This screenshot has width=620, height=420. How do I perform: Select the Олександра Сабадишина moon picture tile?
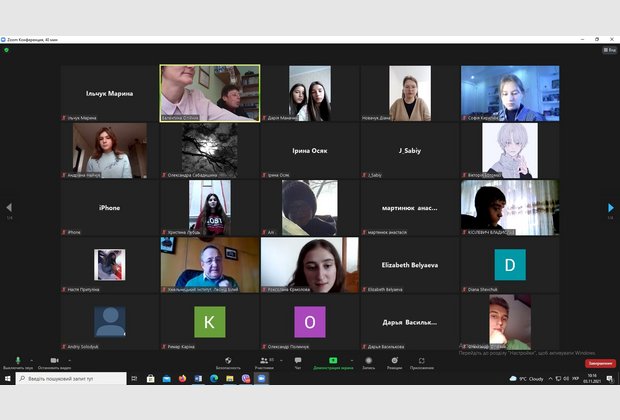point(210,151)
